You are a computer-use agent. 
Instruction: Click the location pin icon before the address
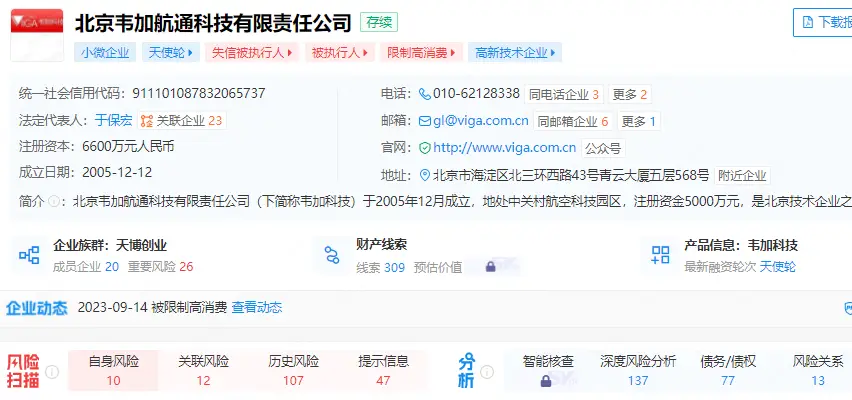click(x=425, y=176)
